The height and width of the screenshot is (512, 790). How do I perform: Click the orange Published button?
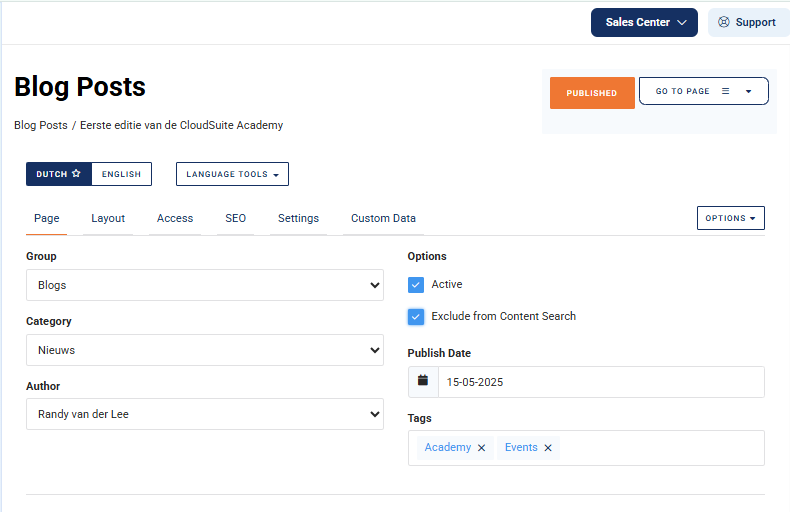[x=592, y=93]
